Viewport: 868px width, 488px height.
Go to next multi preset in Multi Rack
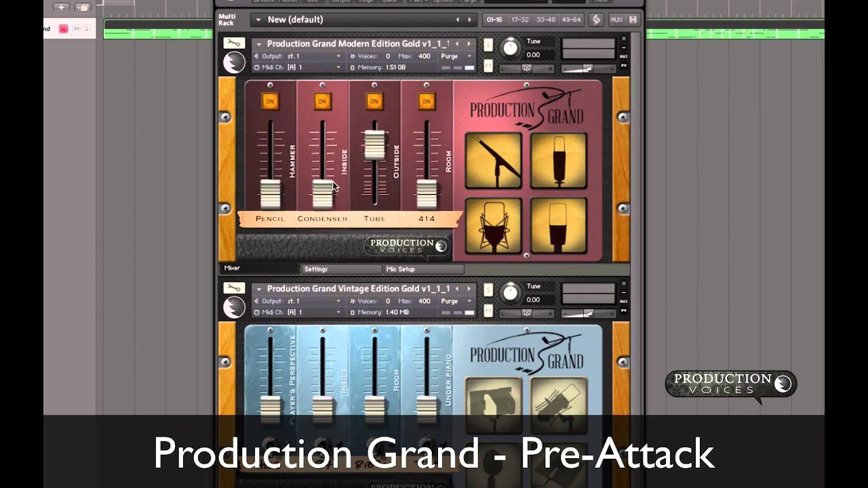(x=469, y=20)
